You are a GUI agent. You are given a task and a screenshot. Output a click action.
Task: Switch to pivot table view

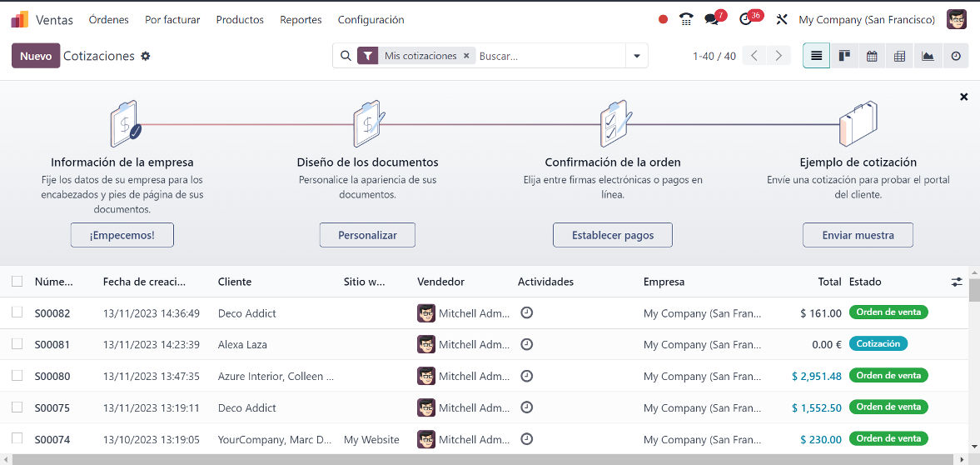click(x=899, y=56)
